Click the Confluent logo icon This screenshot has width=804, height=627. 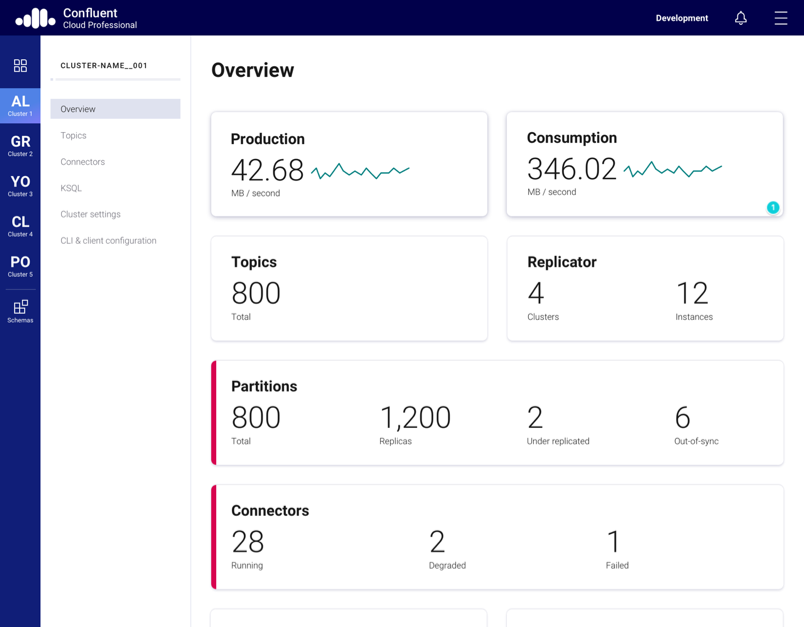tap(35, 18)
